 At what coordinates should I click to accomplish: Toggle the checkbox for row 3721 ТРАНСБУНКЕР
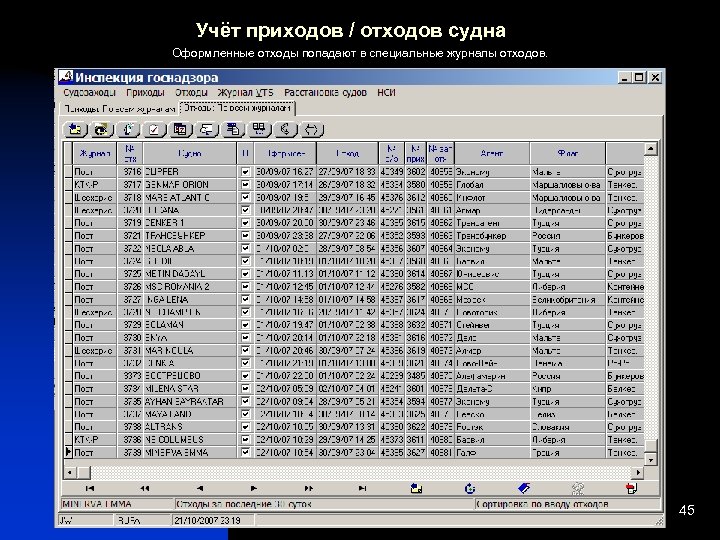coord(245,236)
